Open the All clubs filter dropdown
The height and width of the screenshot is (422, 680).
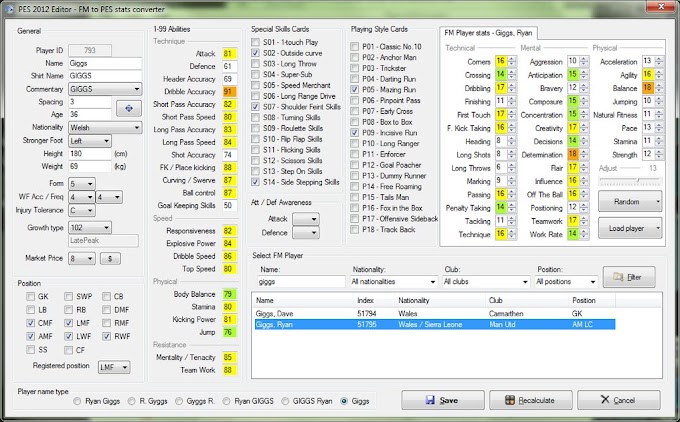click(x=486, y=282)
